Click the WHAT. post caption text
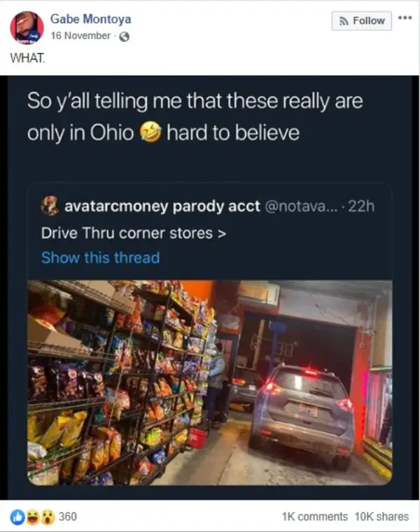The height and width of the screenshot is (532, 420). (x=27, y=58)
